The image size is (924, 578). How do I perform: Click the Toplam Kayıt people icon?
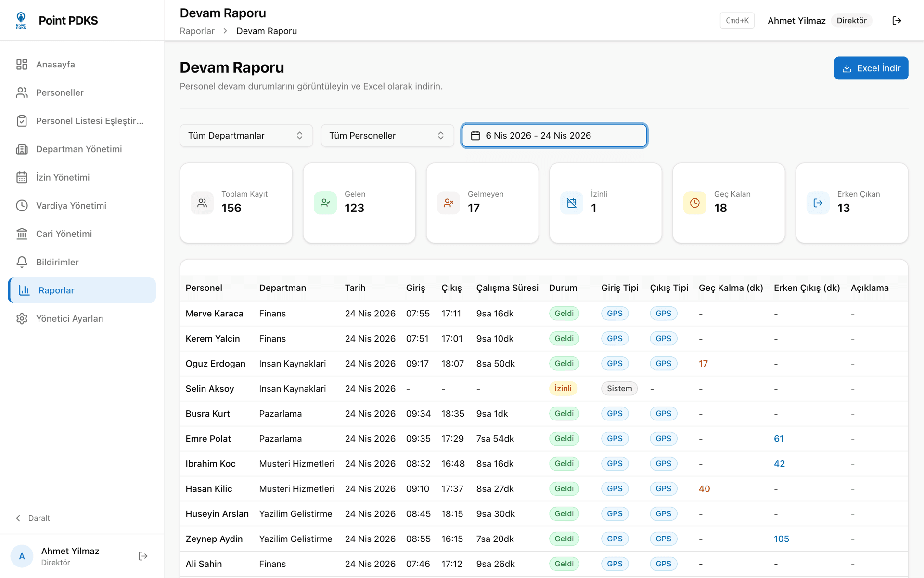(202, 203)
